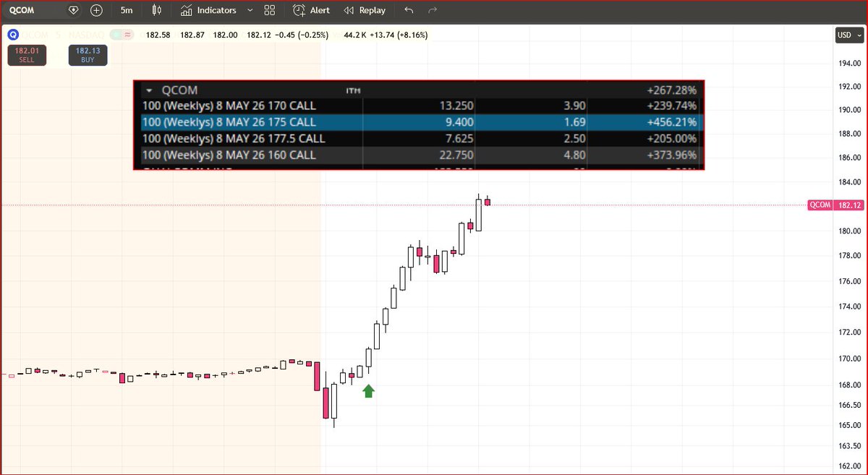The image size is (868, 475).
Task: Click the 44.2 K volume value in the legend
Action: [x=354, y=34]
